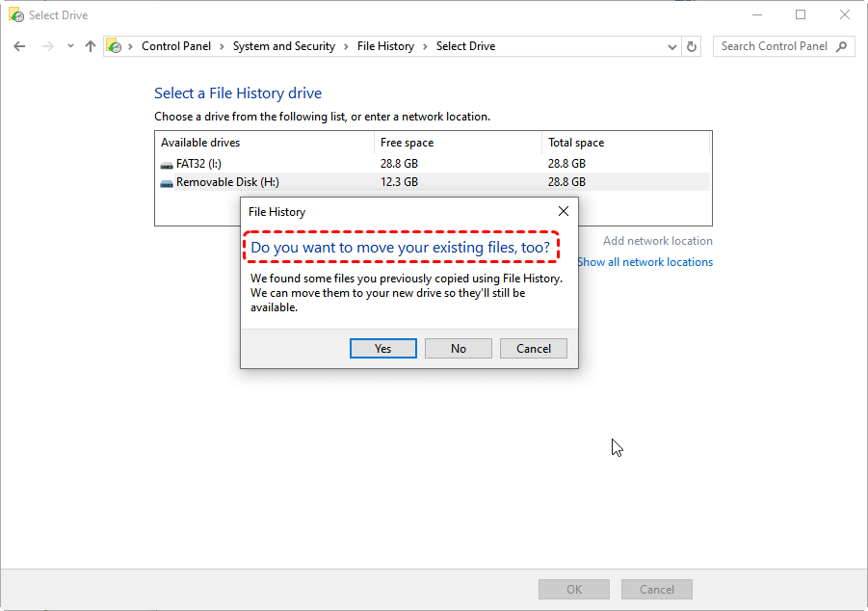Click Add network location

point(658,240)
